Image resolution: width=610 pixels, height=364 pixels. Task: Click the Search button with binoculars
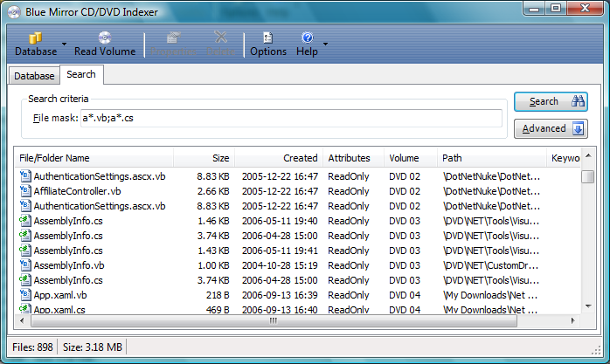pos(551,101)
